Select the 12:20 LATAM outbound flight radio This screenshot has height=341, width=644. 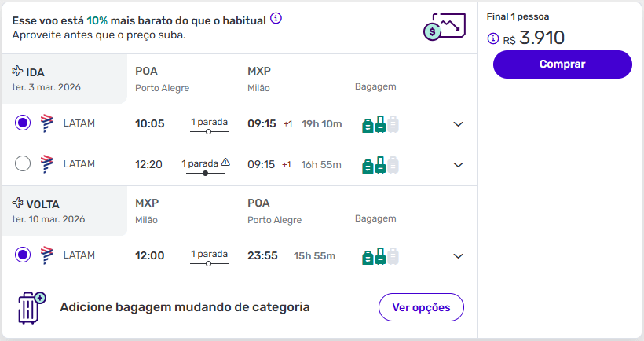tap(23, 164)
